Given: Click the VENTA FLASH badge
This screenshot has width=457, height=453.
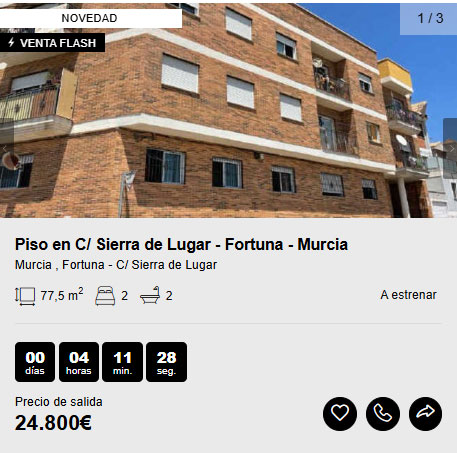Looking at the screenshot, I should tap(52, 43).
